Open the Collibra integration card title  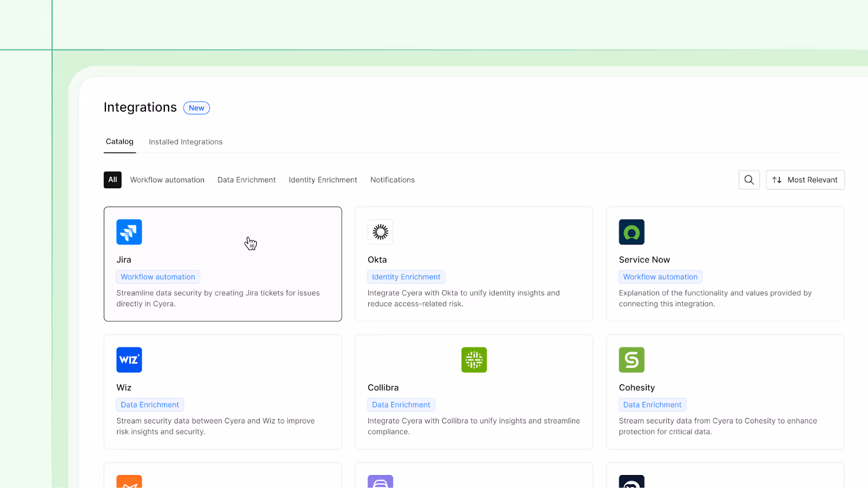383,388
